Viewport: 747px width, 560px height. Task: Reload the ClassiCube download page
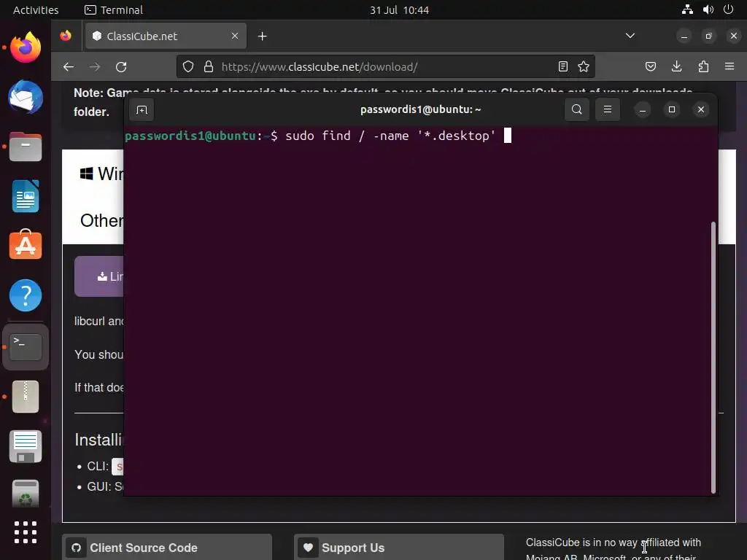pos(121,66)
